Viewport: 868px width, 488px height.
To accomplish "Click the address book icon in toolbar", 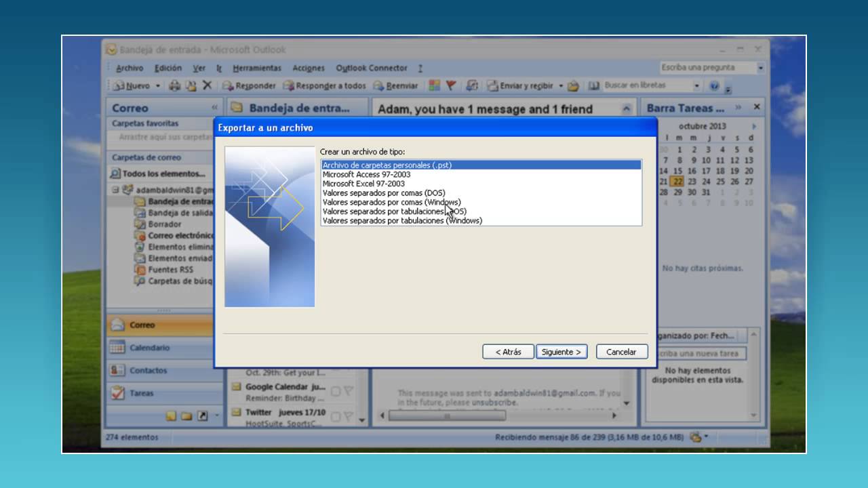I will click(593, 86).
